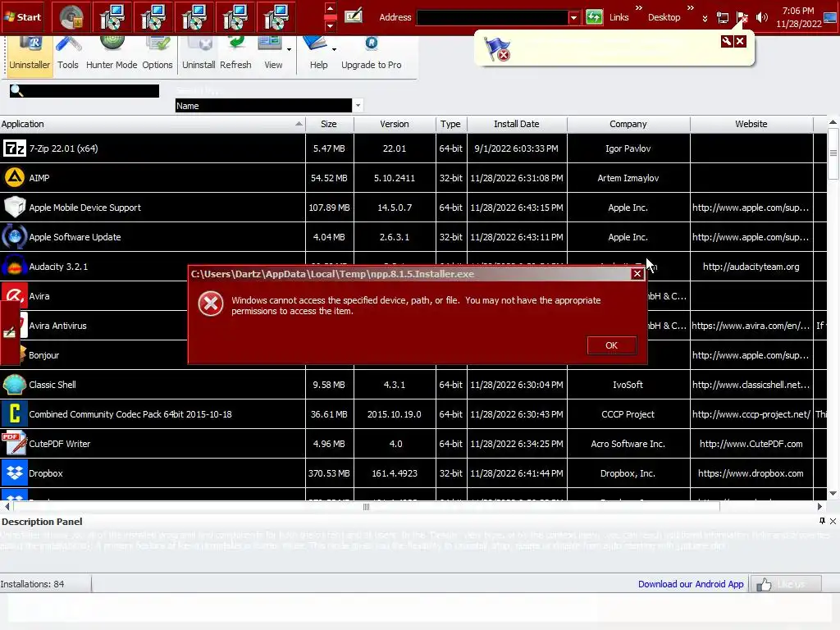Sort by the Install Date column header

pyautogui.click(x=517, y=124)
